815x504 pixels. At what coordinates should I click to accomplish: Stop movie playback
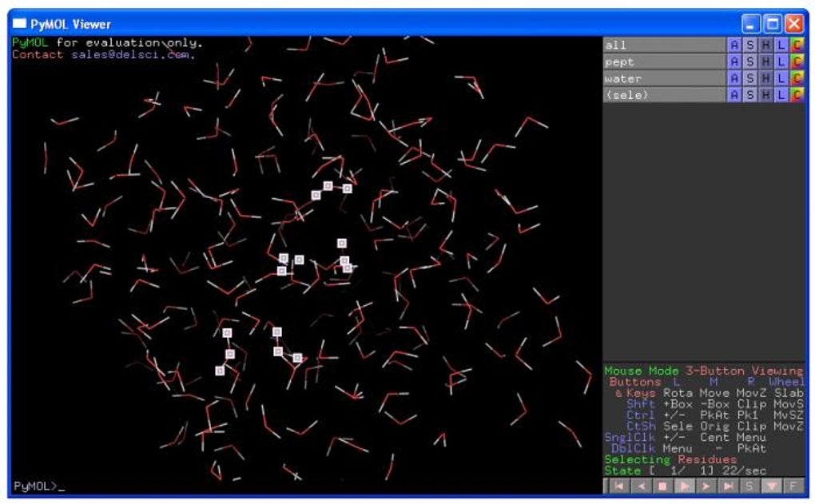pyautogui.click(x=662, y=486)
